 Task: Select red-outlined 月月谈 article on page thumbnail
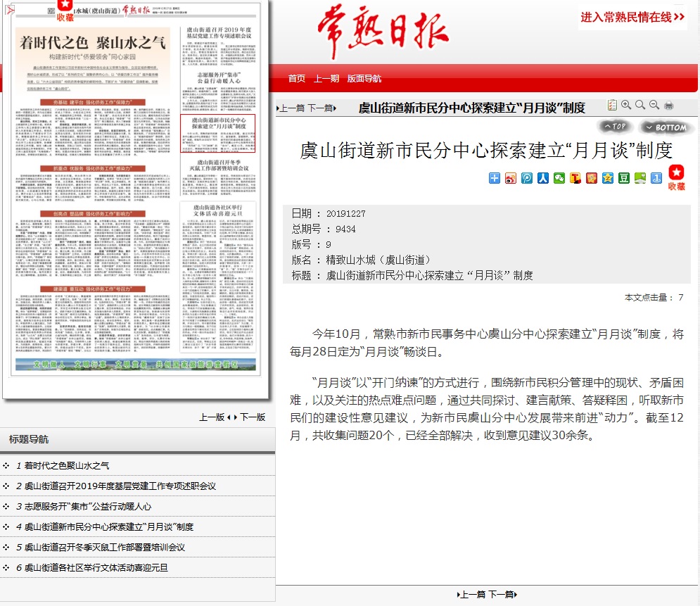coord(218,133)
